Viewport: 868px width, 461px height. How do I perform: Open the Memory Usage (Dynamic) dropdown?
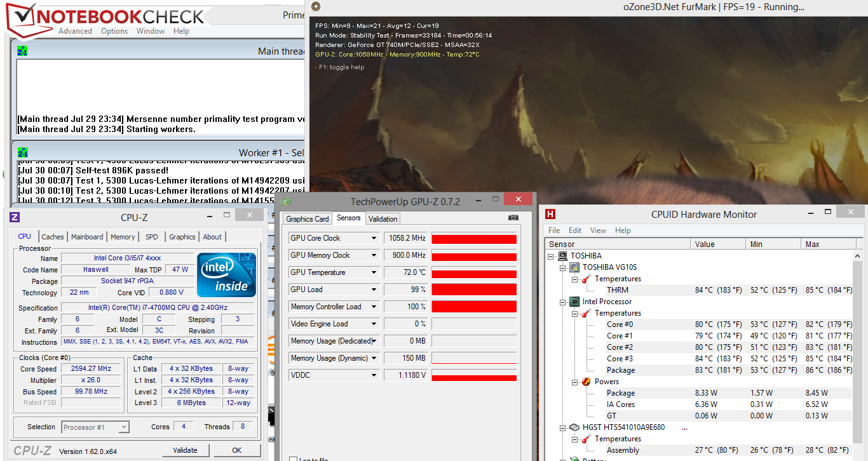coord(374,358)
